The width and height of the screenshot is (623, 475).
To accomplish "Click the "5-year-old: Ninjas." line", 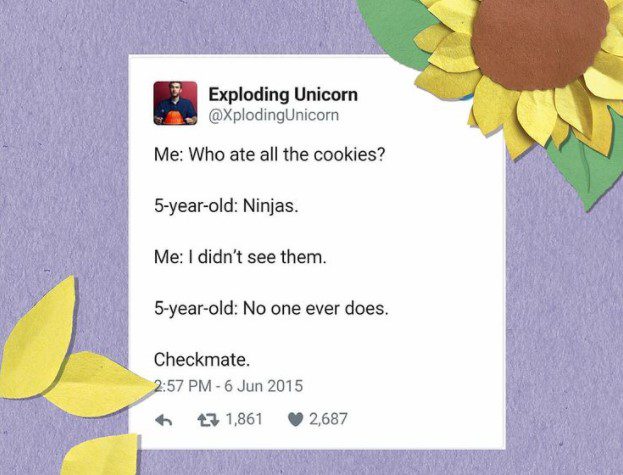I will coord(226,206).
